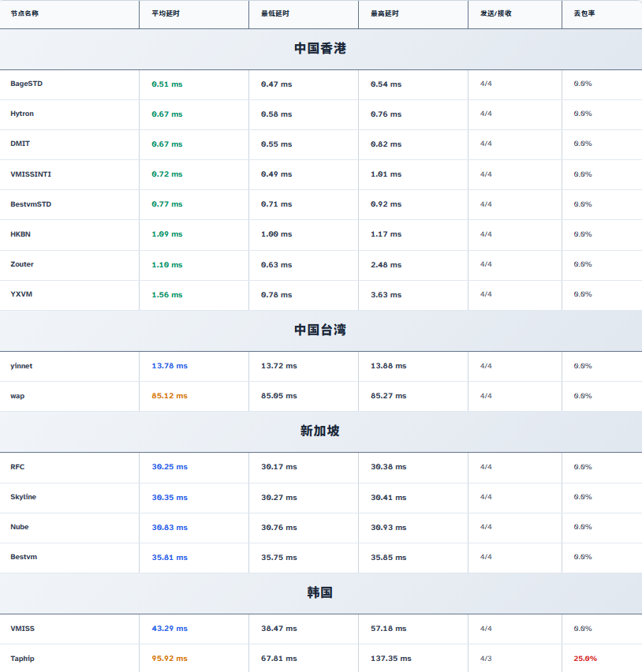Click the 节点名称 column header

(x=24, y=13)
